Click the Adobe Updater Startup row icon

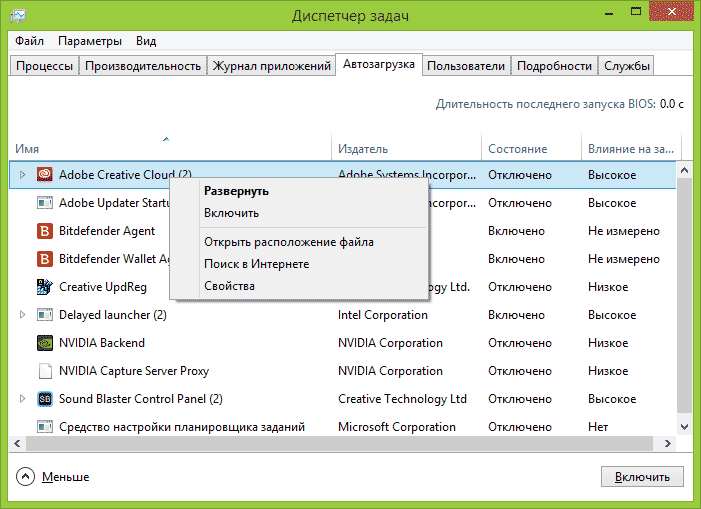(44, 202)
